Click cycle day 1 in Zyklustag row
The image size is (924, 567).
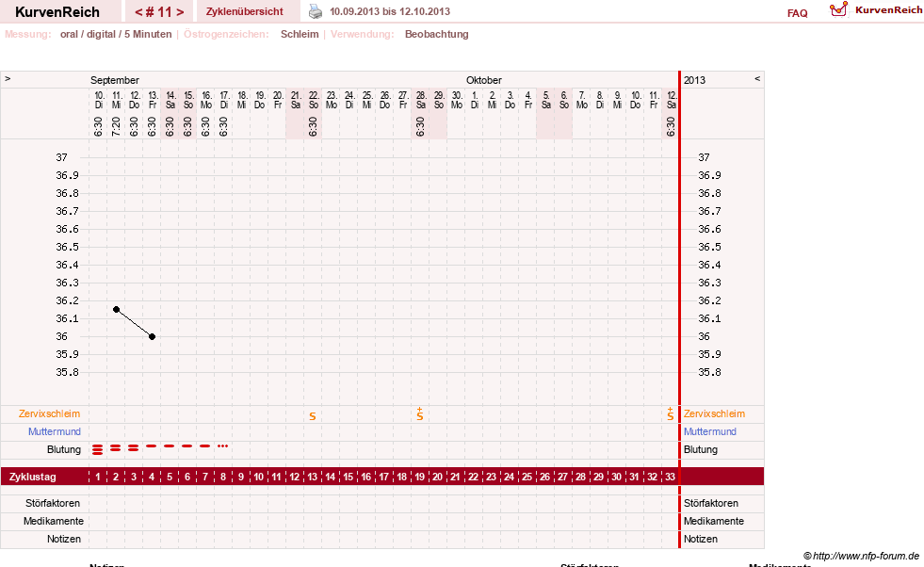pos(98,477)
